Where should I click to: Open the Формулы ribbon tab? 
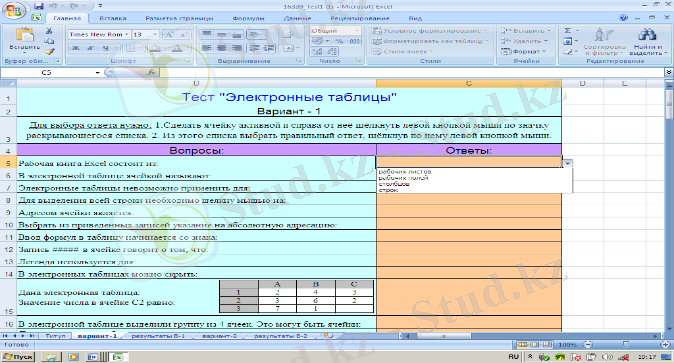248,18
